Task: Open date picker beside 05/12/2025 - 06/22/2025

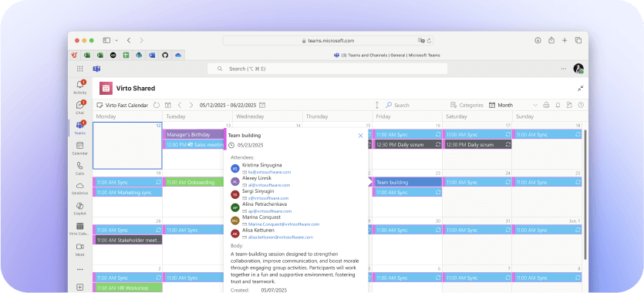Action: [262, 105]
